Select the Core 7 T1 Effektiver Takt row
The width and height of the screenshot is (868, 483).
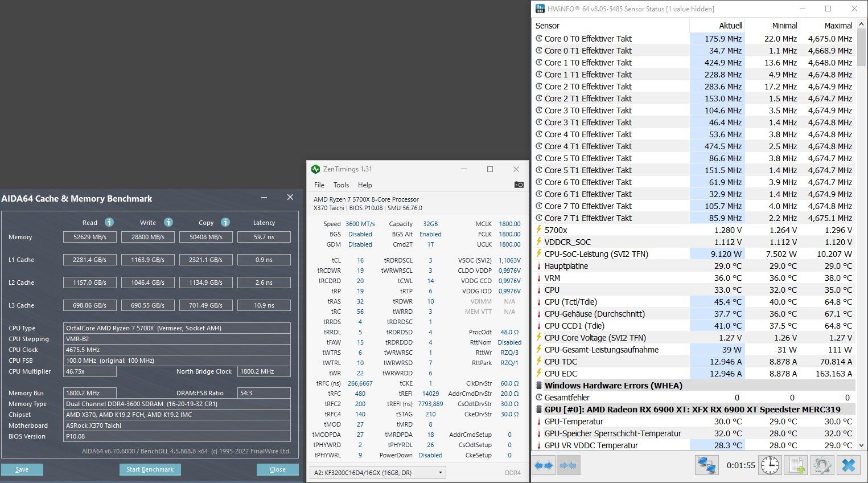(694, 218)
